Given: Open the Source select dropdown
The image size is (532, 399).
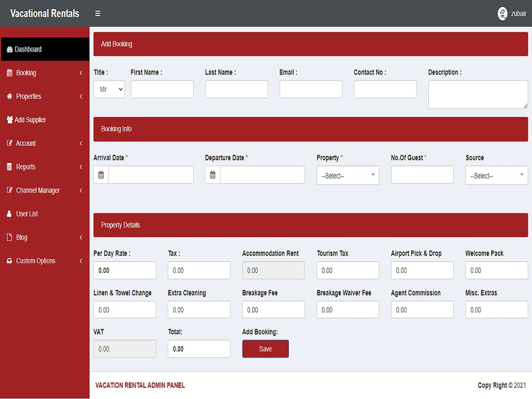Looking at the screenshot, I should coord(496,175).
